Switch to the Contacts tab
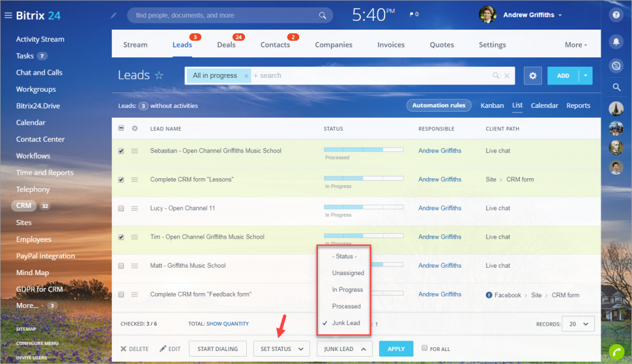 pyautogui.click(x=275, y=45)
